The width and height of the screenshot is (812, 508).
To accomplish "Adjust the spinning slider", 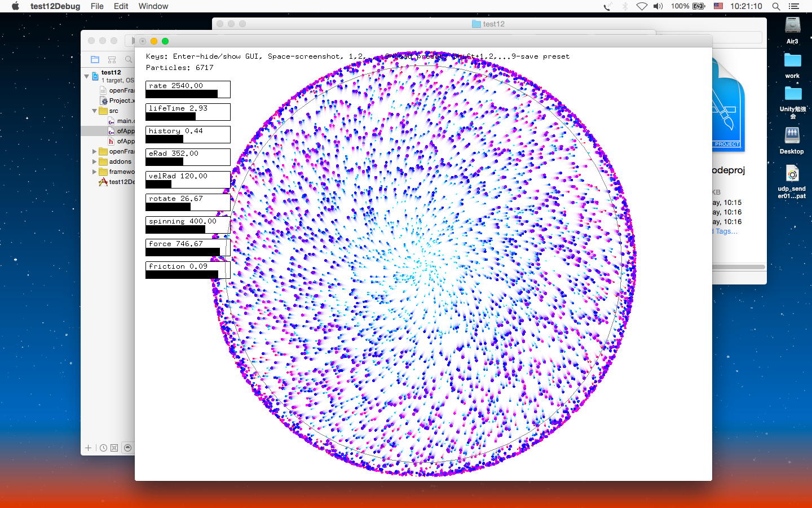I will point(188,225).
